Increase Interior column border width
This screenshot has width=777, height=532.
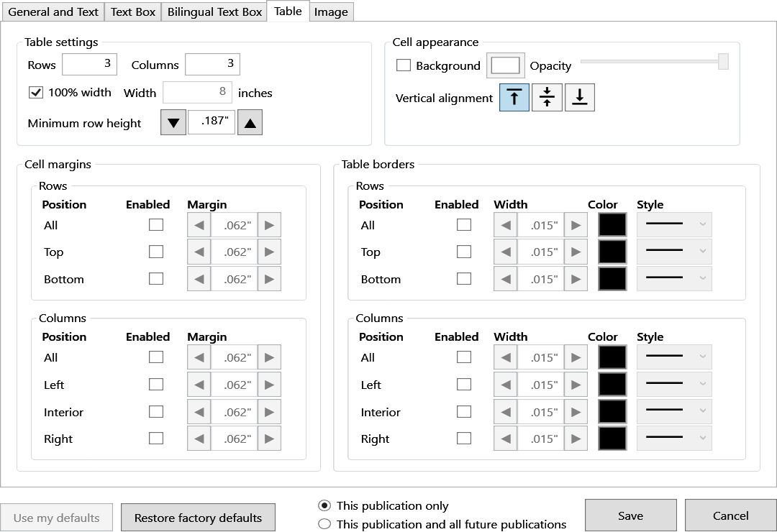coord(576,412)
